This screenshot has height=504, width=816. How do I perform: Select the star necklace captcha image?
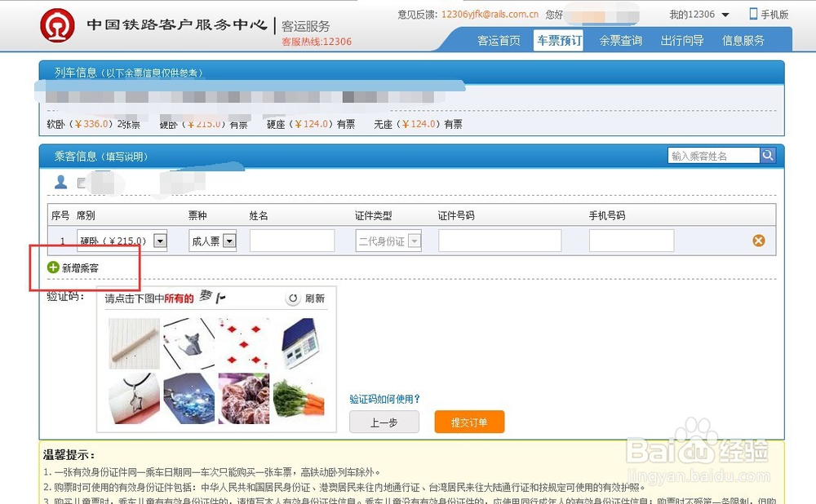134,399
